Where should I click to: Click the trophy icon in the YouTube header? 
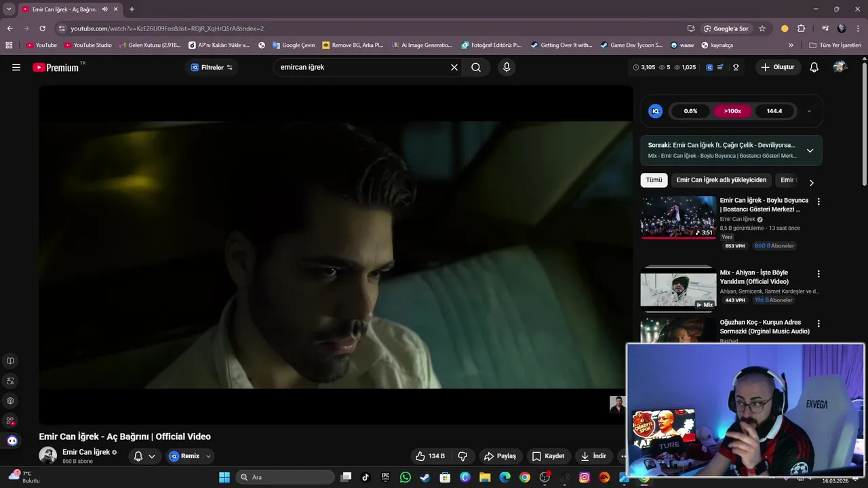coord(736,67)
